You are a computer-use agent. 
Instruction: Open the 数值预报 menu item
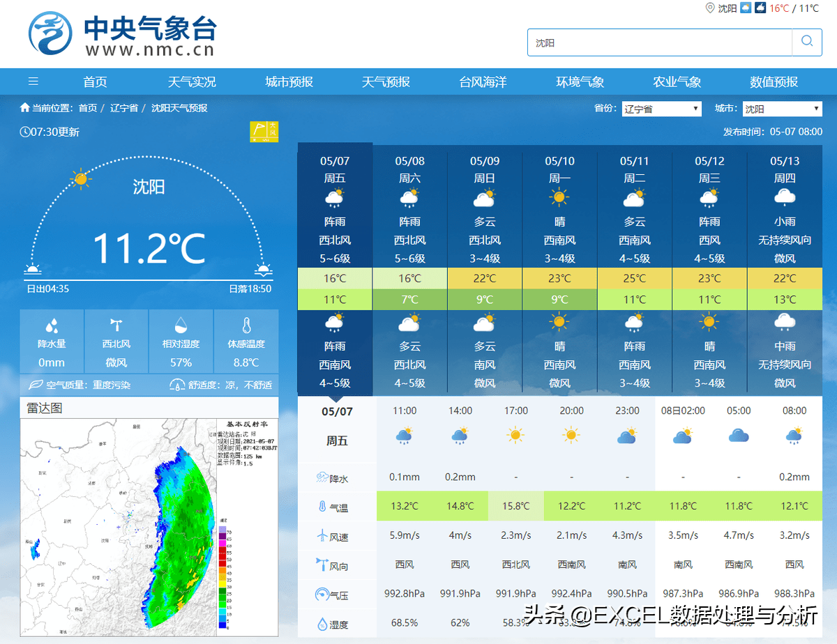point(774,82)
